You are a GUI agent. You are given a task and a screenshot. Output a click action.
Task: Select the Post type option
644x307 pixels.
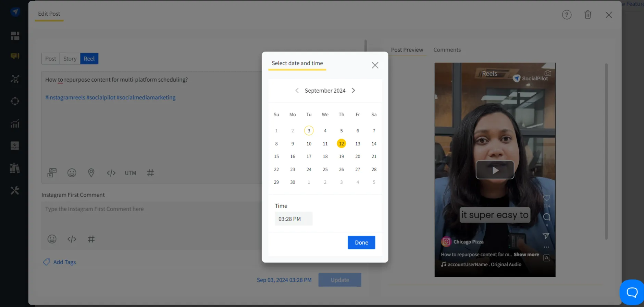point(50,59)
